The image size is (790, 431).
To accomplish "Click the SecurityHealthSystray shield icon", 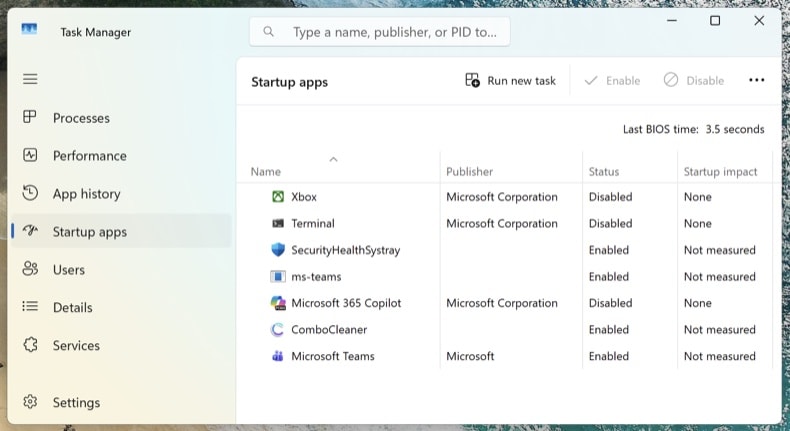I will 278,250.
